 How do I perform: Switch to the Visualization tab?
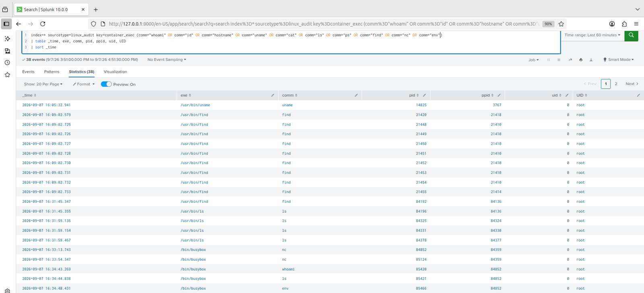click(x=115, y=72)
